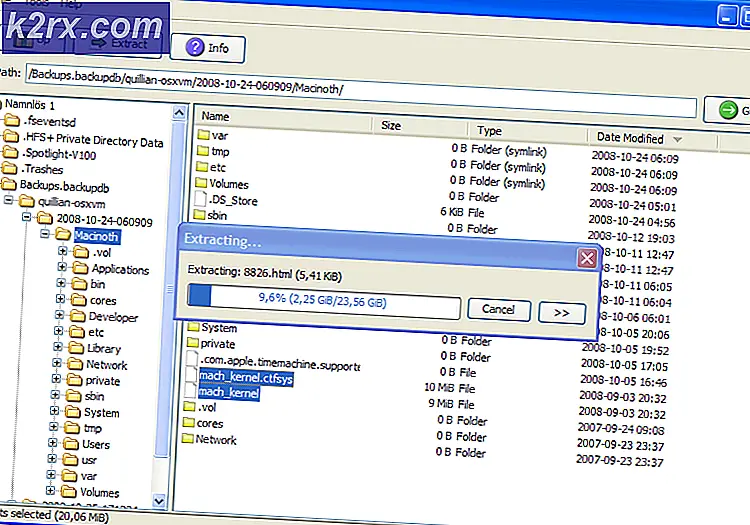The image size is (750, 525).
Task: Click the extraction progress bar
Action: (324, 300)
